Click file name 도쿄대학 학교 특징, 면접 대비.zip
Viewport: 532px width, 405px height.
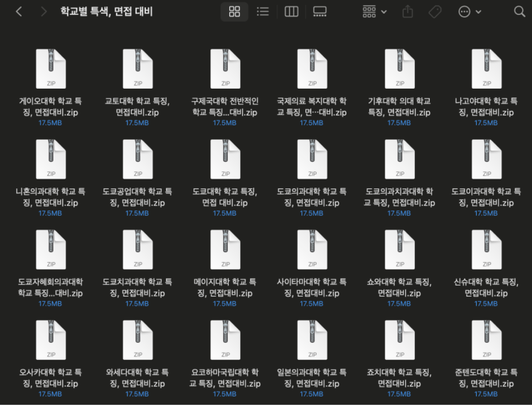click(x=225, y=197)
